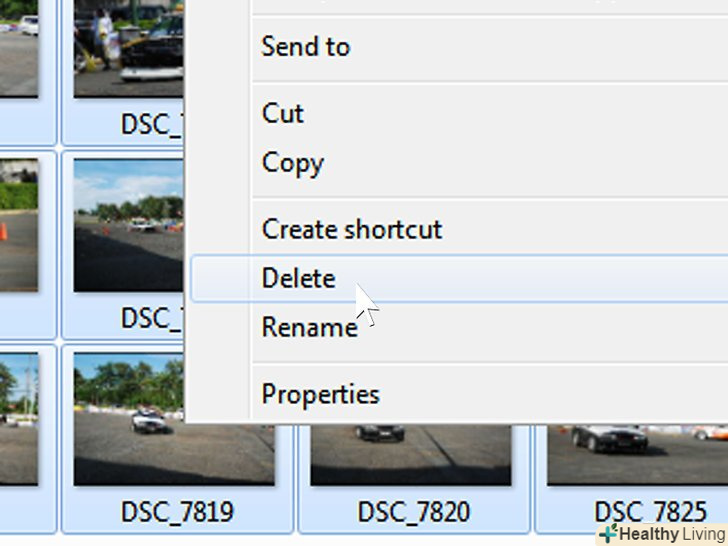
Task: Click the DSC_7819 file name label
Action: pyautogui.click(x=177, y=513)
